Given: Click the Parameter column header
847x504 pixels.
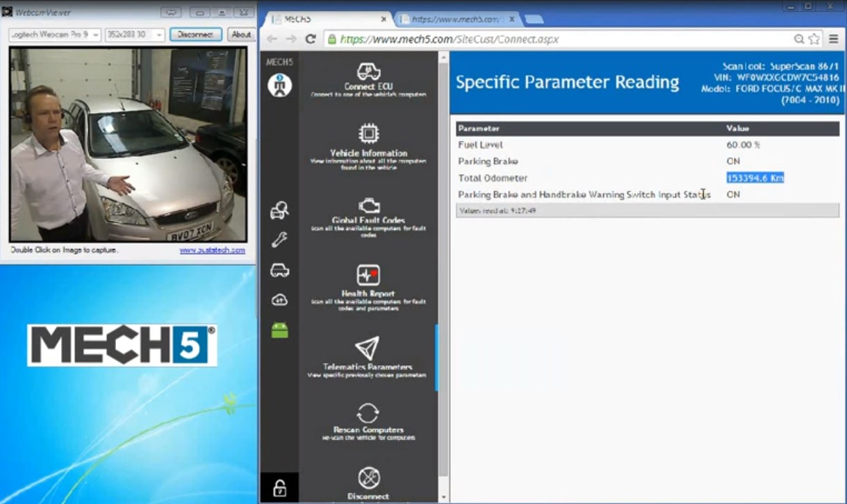Looking at the screenshot, I should [x=479, y=128].
